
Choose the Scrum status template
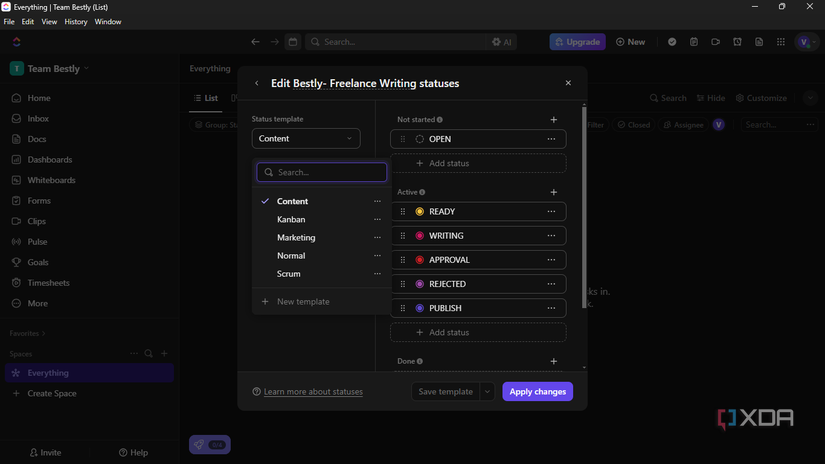click(288, 274)
